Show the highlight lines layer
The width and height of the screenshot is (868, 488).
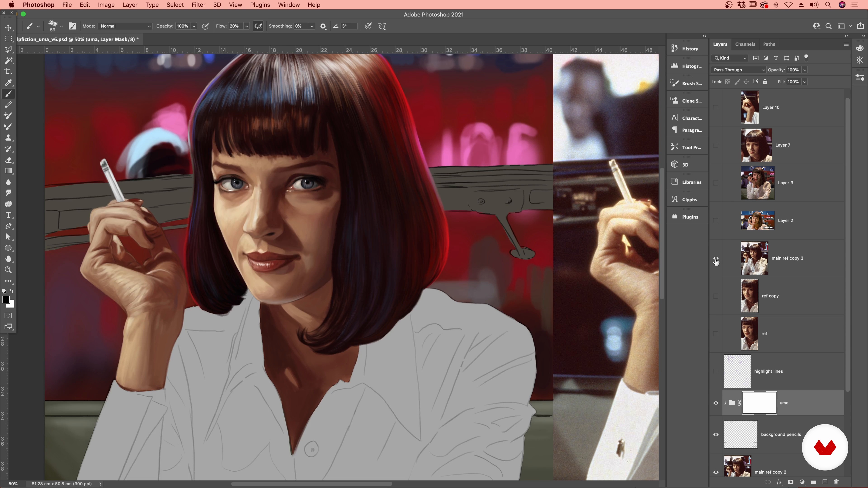point(716,371)
